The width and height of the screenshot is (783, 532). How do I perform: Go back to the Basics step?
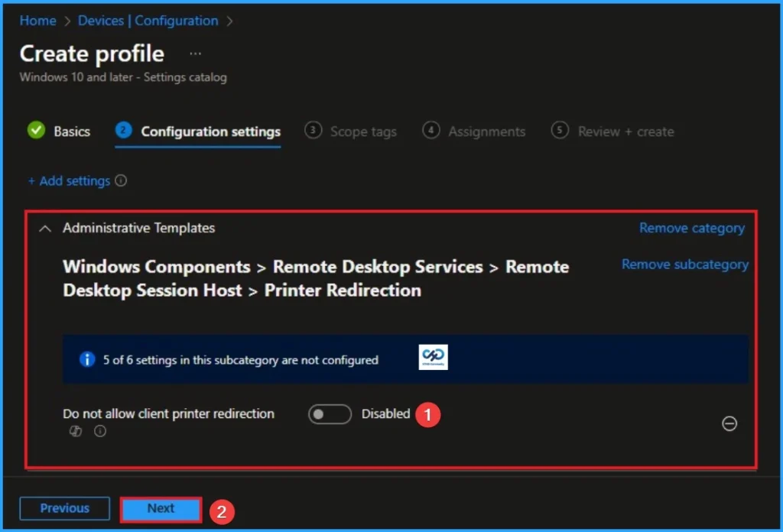click(x=70, y=131)
